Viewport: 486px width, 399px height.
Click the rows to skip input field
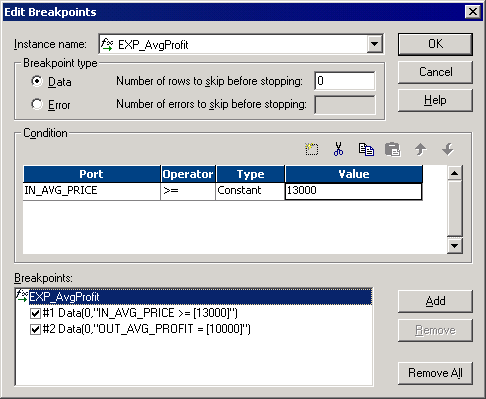click(x=345, y=81)
